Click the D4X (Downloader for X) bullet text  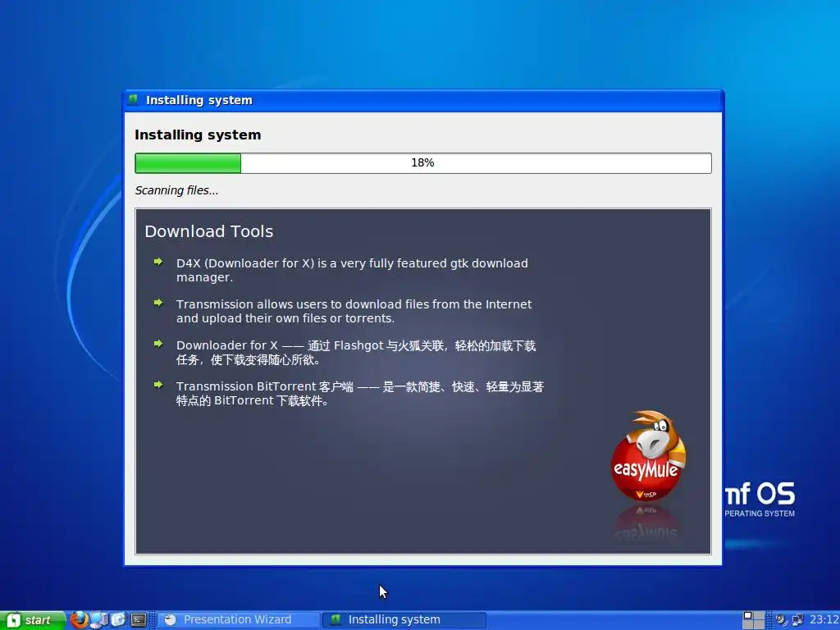pos(352,270)
